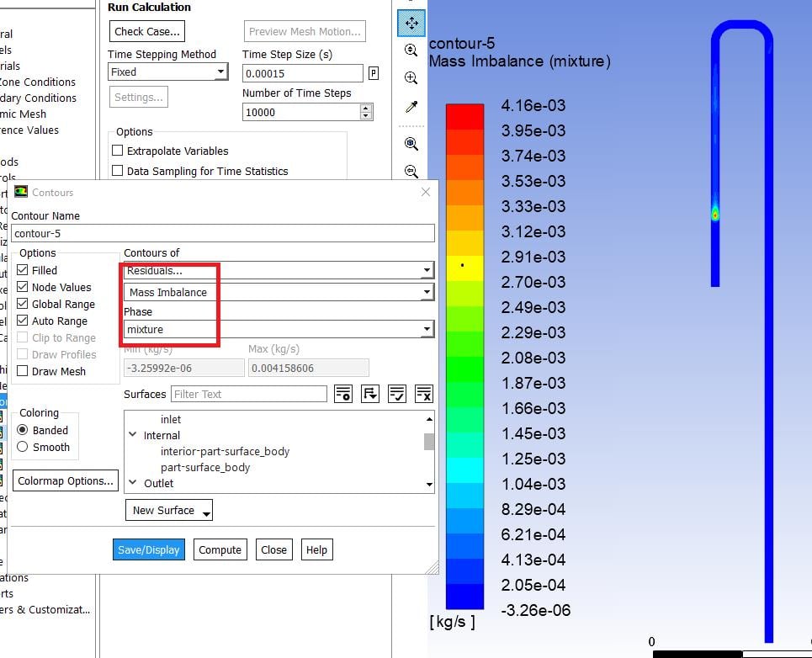812x658 pixels.
Task: Click the fit-to-window magnifier icon
Action: pos(411,143)
